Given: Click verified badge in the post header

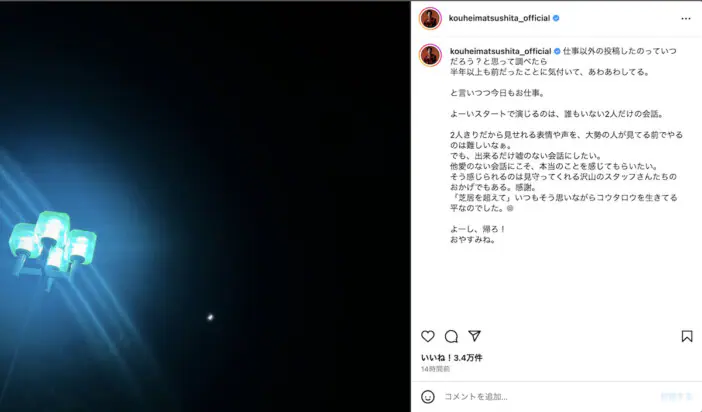Looking at the screenshot, I should pos(556,18).
